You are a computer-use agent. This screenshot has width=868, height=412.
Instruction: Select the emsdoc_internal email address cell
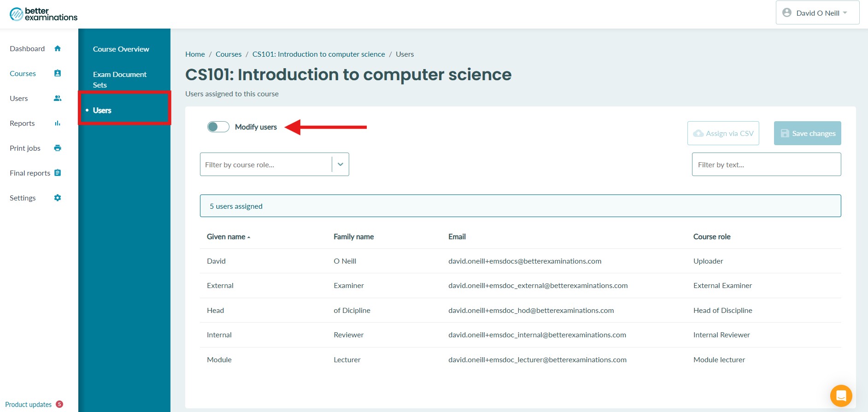[537, 335]
